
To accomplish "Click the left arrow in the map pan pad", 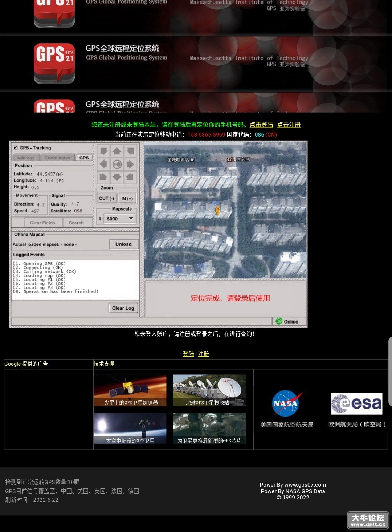I will pyautogui.click(x=104, y=164).
